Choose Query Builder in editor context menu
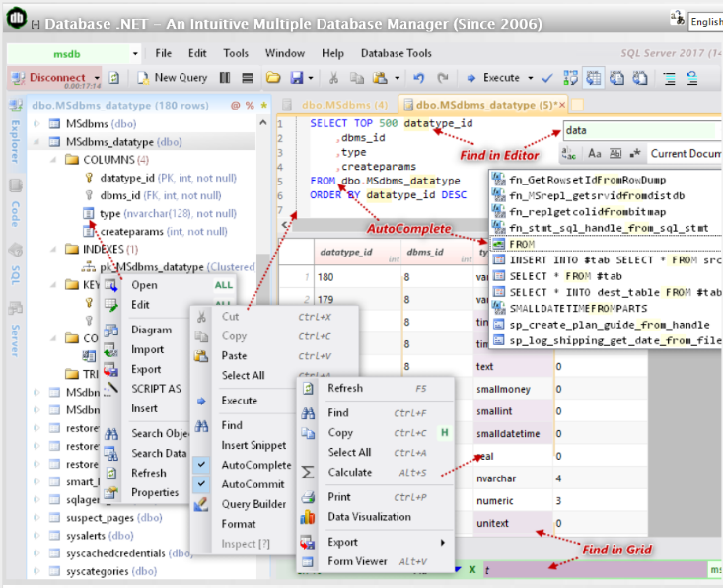Image resolution: width=723 pixels, height=588 pixels. (x=253, y=504)
